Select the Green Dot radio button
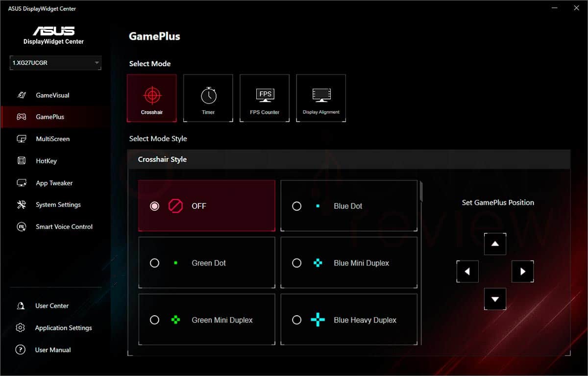The height and width of the screenshot is (376, 588). pos(154,263)
